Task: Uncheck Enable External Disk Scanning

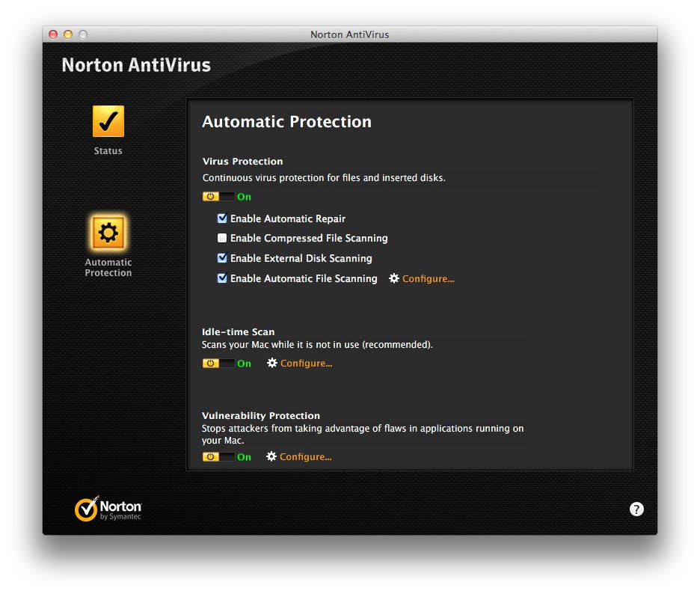Action: pos(222,258)
